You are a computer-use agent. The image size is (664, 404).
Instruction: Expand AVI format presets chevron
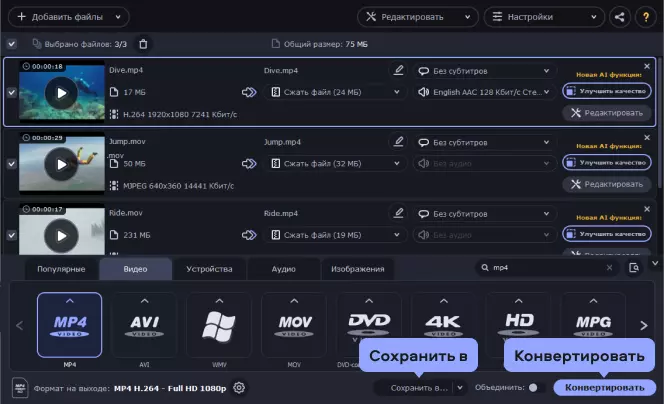tap(144, 301)
